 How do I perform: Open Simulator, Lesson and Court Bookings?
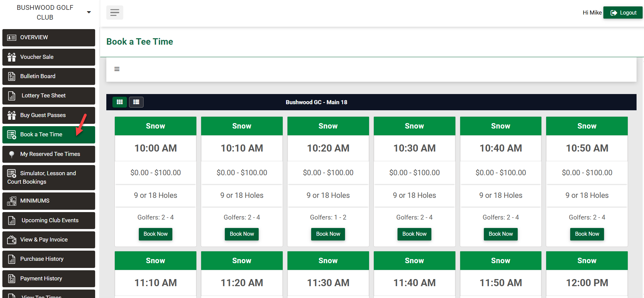pos(49,178)
